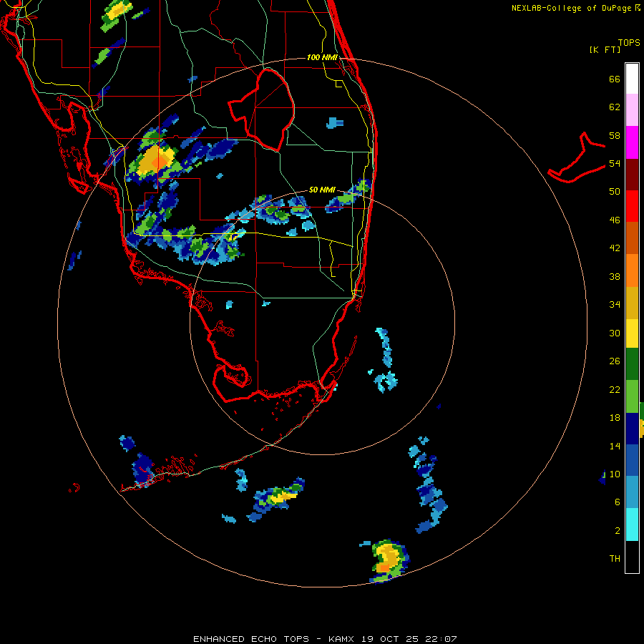Click the 10 legend value
This screenshot has width=644, height=644.
click(615, 474)
